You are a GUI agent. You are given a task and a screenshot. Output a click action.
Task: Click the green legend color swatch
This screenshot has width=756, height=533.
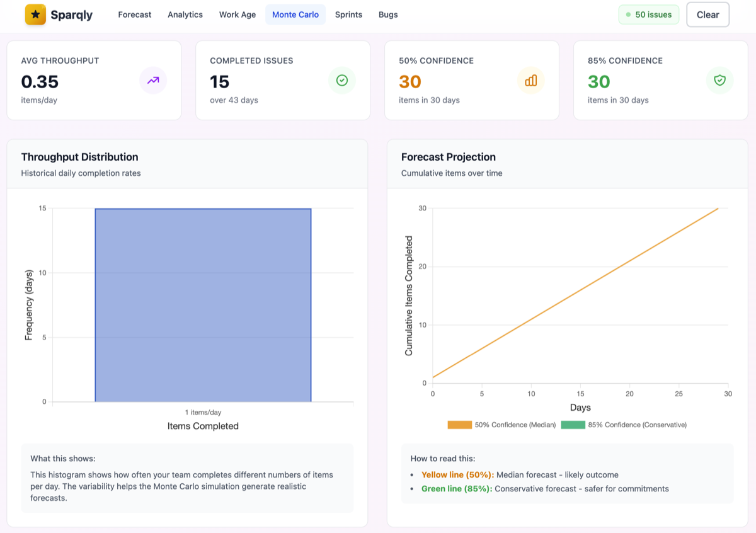tap(573, 425)
